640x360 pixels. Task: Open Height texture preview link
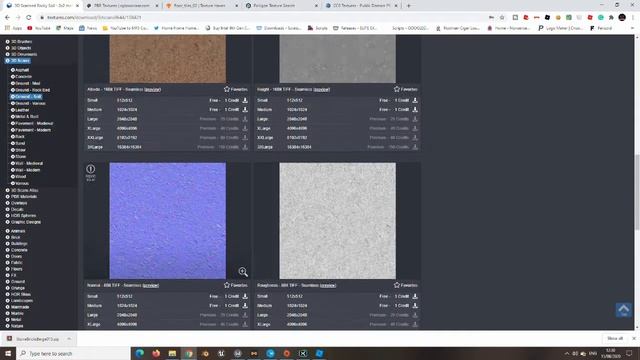pos(322,89)
